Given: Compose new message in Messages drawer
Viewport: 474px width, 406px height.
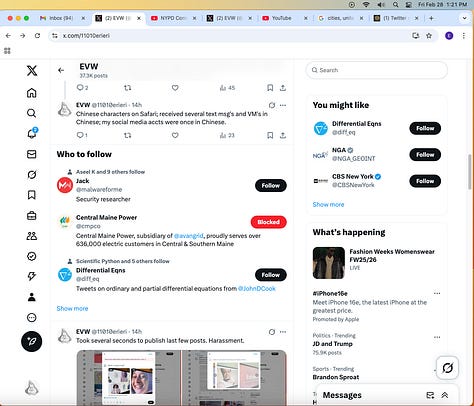Looking at the screenshot, I should pyautogui.click(x=430, y=395).
